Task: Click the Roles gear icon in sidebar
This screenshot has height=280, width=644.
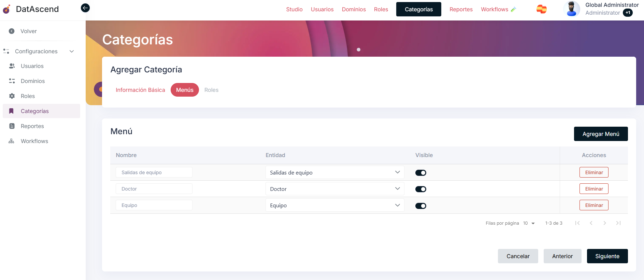Action: click(x=12, y=96)
